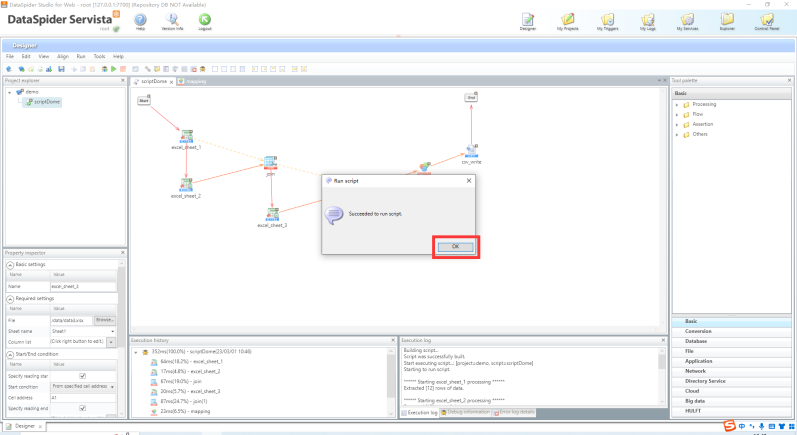
Task: Expand the Processing folder in Tool palette
Action: 677,105
